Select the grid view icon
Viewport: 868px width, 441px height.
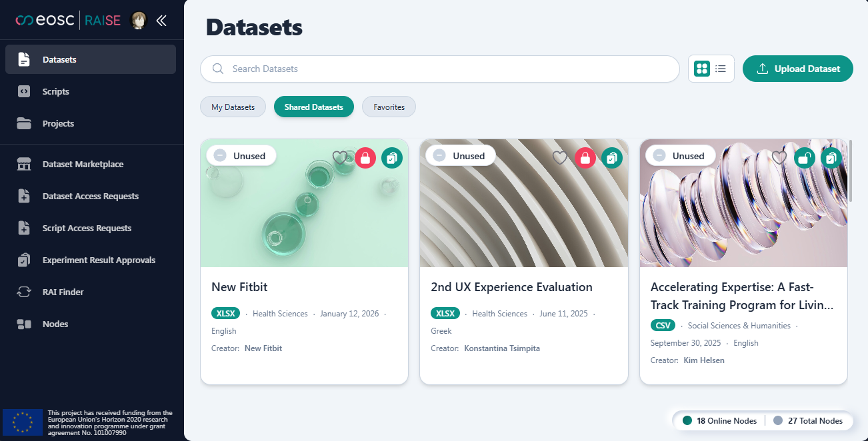point(701,68)
